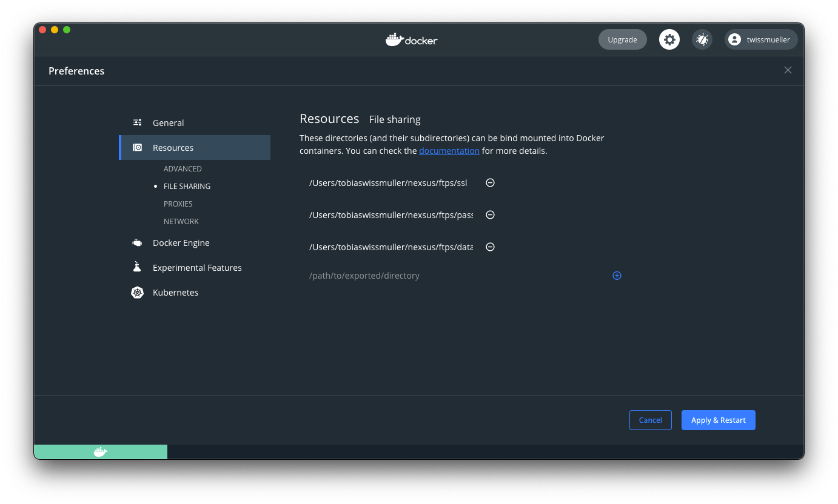Open the Network settings section
Image resolution: width=838 pixels, height=504 pixels.
point(181,221)
